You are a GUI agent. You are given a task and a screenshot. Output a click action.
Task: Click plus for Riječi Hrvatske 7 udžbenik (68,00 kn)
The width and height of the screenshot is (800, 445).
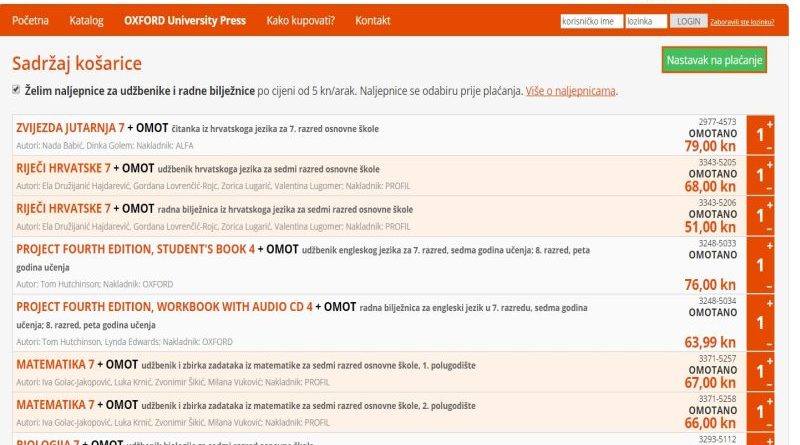[769, 165]
